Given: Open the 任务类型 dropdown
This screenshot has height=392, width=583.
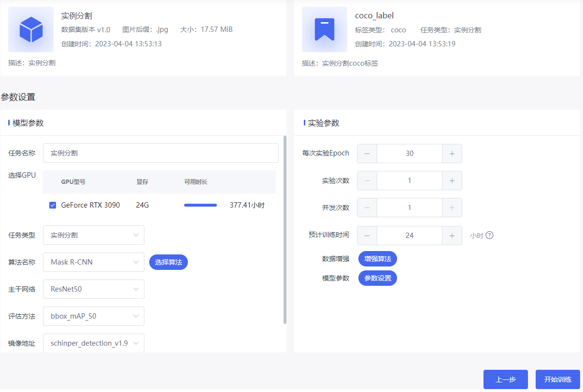Looking at the screenshot, I should [x=94, y=235].
